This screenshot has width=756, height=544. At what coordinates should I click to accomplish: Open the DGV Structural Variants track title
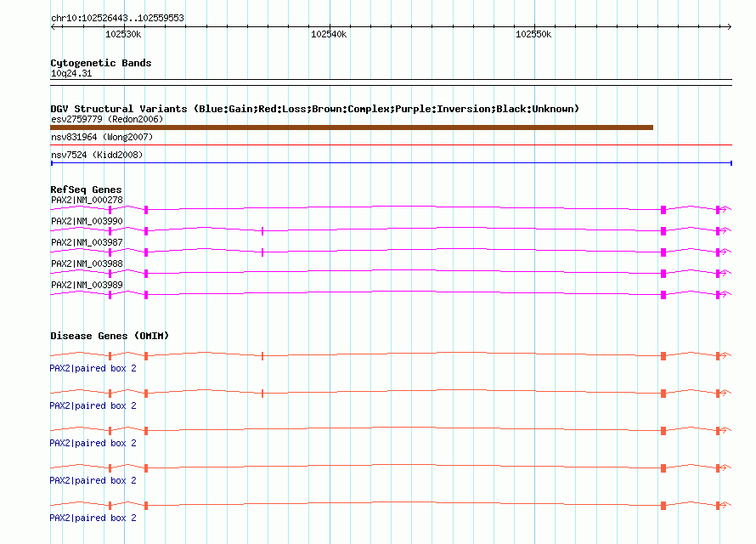[315, 109]
